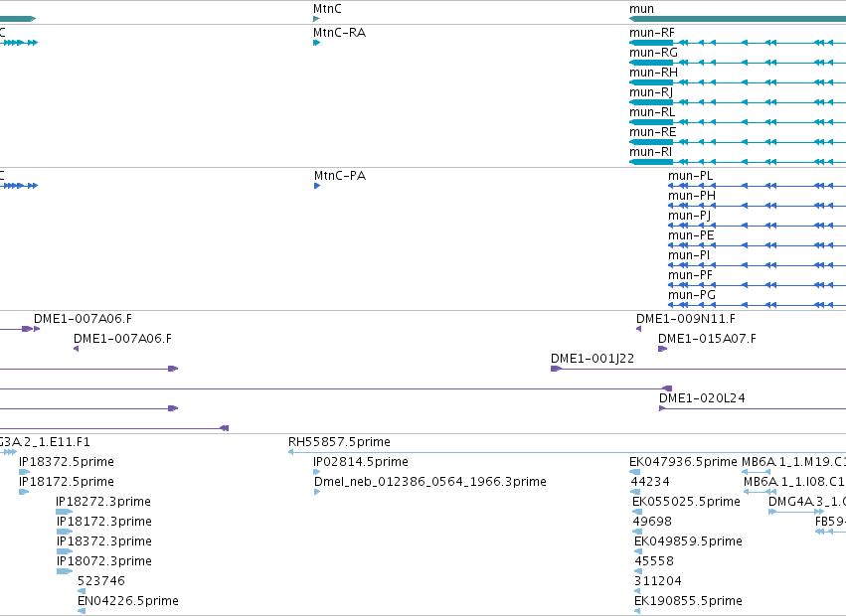
Task: Select protein feature mun-PJ
Action: [690, 216]
